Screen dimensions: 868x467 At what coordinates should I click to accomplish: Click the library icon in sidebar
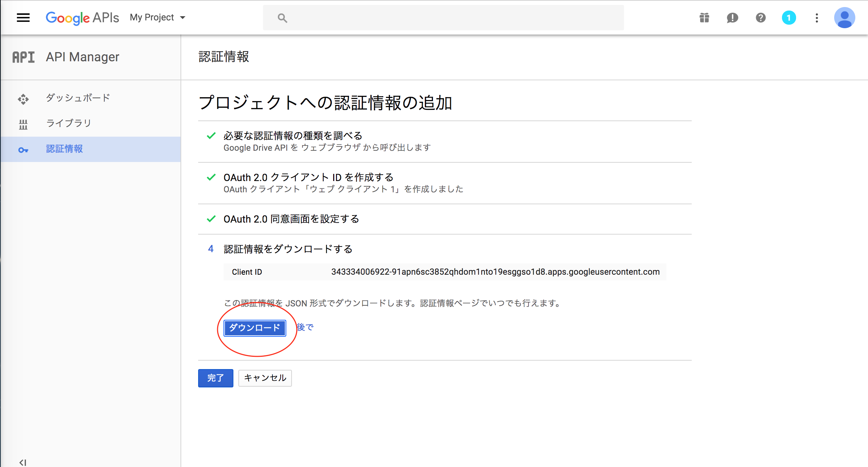pyautogui.click(x=23, y=124)
